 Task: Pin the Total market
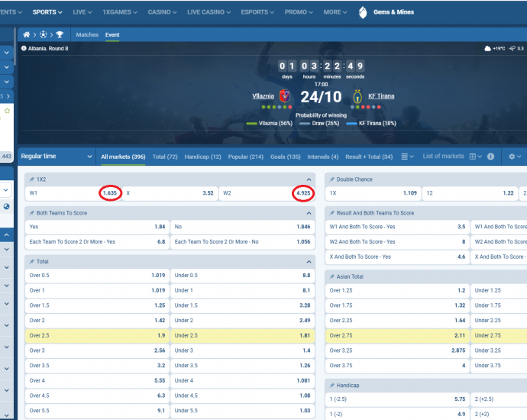[32, 261]
